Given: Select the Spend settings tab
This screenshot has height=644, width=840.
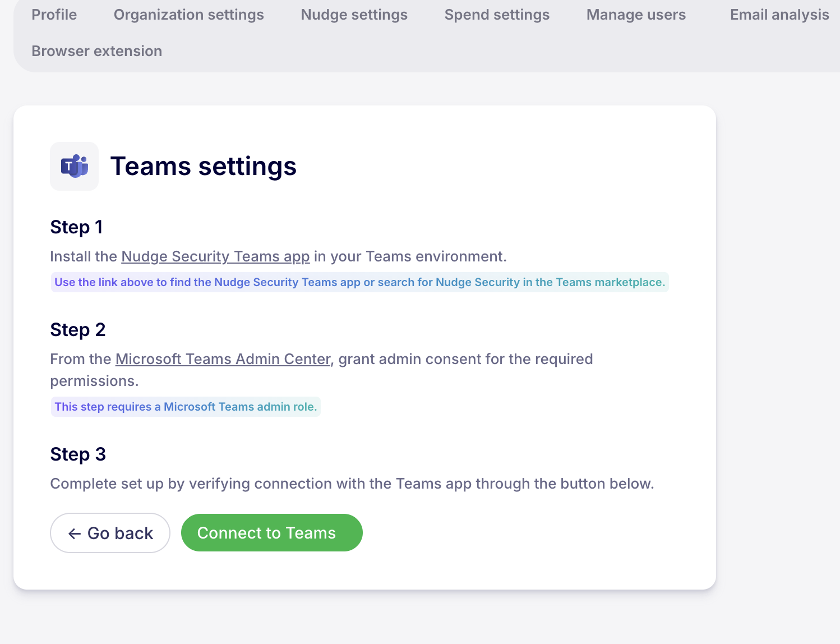Looking at the screenshot, I should coord(497,15).
